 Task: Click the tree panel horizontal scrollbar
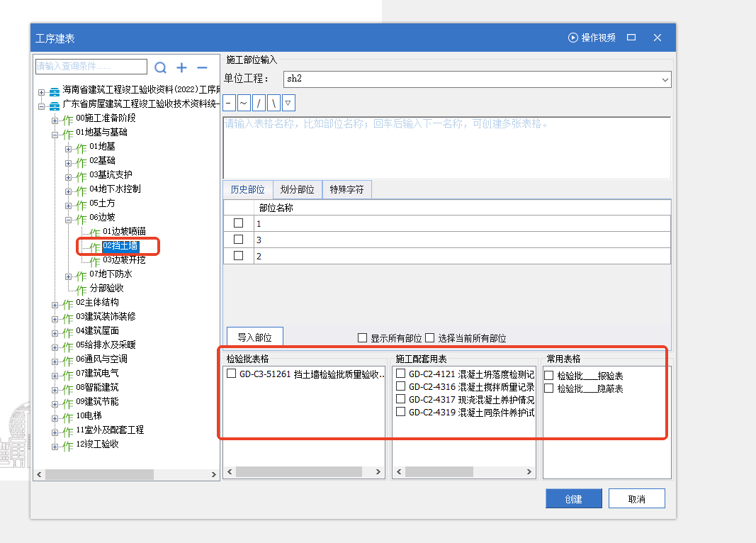[99, 474]
